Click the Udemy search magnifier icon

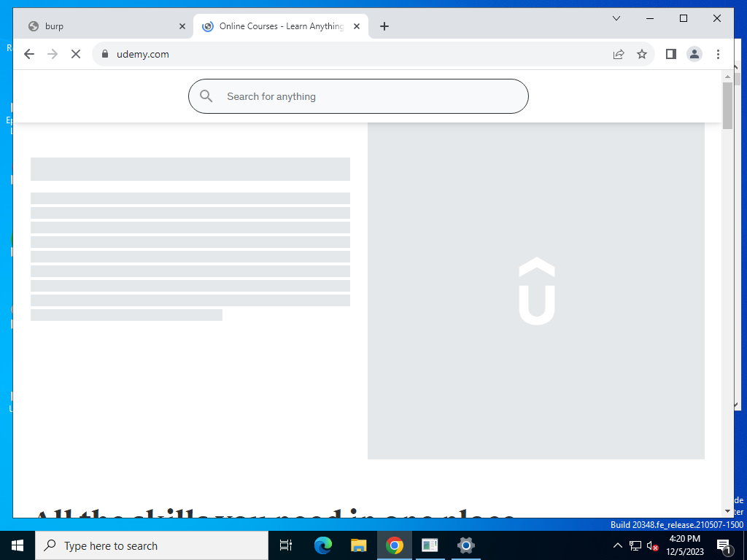[206, 96]
